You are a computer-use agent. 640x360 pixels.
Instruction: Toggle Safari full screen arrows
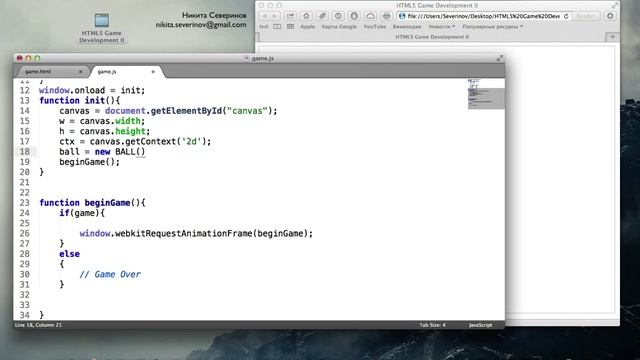(x=615, y=5)
